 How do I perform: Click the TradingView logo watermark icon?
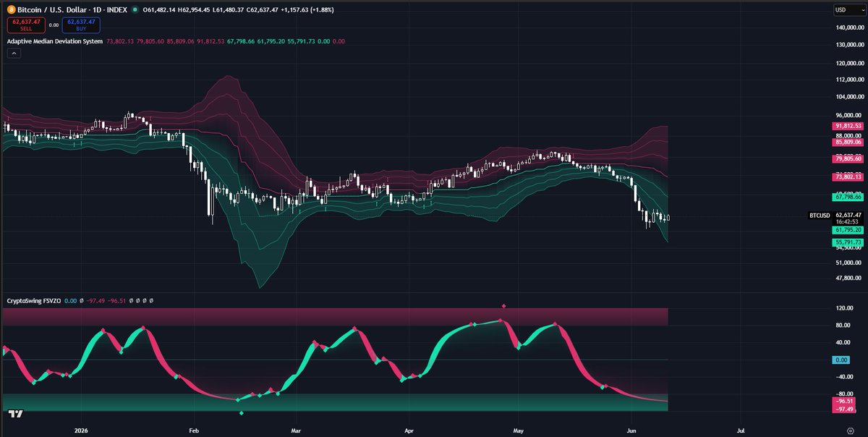pyautogui.click(x=14, y=414)
